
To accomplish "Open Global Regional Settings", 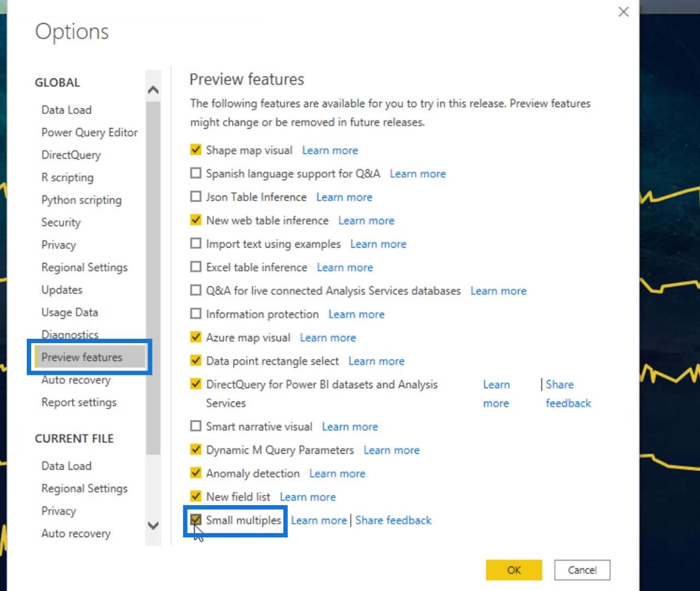I will 84,267.
